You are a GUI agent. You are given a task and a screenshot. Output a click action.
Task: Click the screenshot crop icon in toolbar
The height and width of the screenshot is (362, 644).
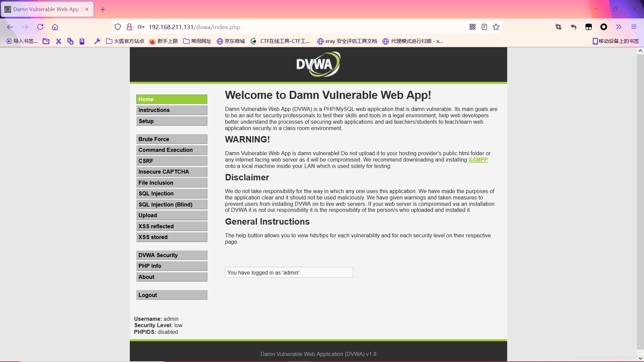558,27
